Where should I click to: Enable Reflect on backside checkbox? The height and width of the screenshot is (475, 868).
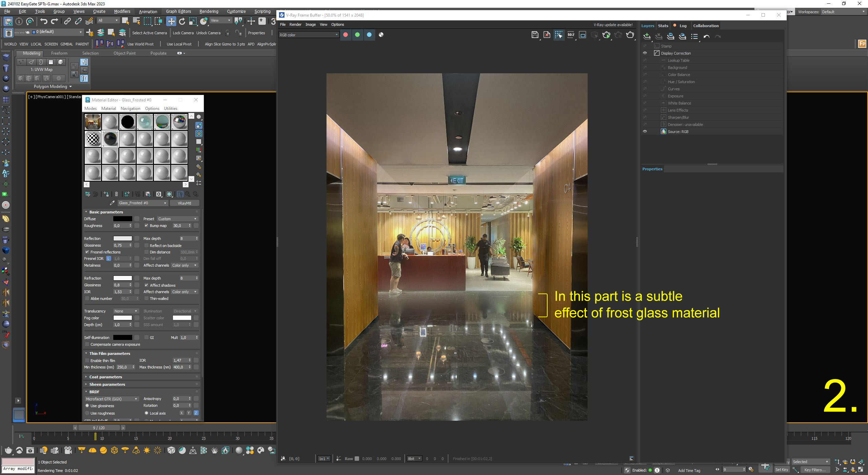tap(146, 246)
